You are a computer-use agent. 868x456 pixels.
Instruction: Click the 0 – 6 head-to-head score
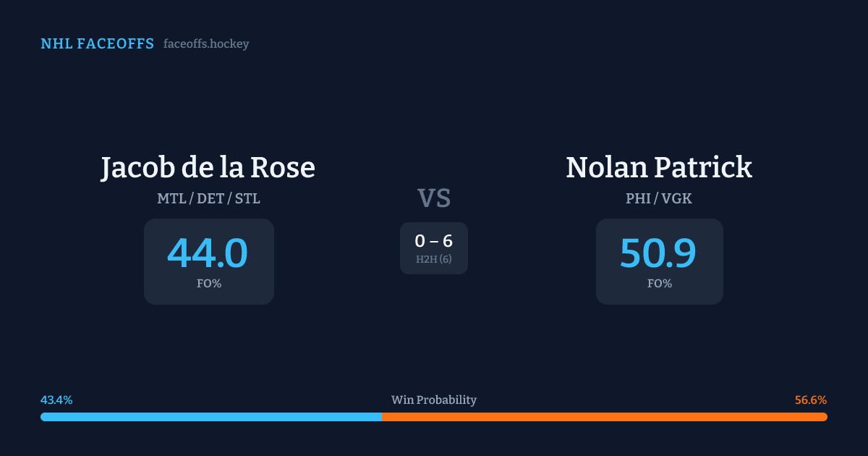tap(434, 242)
